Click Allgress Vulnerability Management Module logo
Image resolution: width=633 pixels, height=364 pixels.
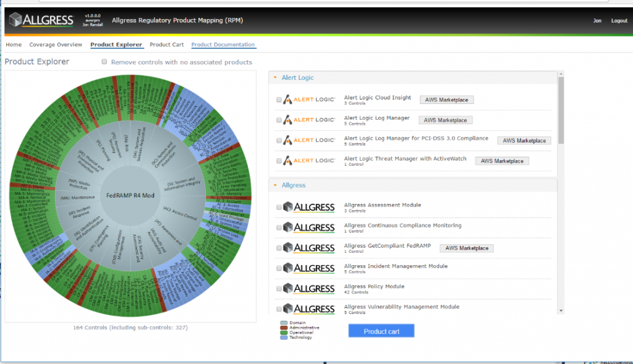pyautogui.click(x=309, y=309)
